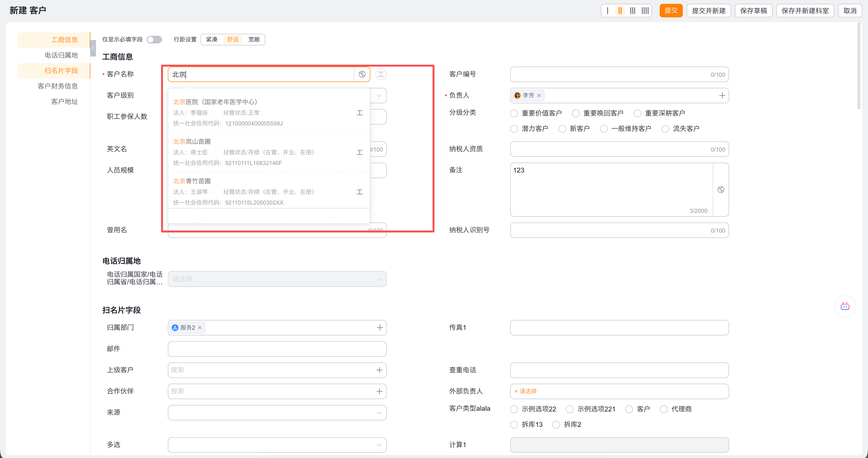Viewport: 868px width, 458px height.
Task: Click the globe icon in 备注 box
Action: pyautogui.click(x=721, y=189)
